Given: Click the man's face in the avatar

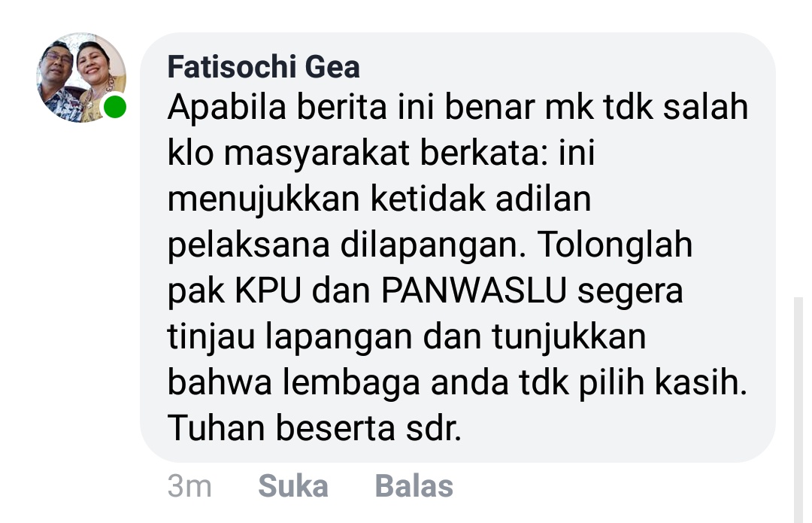Looking at the screenshot, I should click(57, 61).
